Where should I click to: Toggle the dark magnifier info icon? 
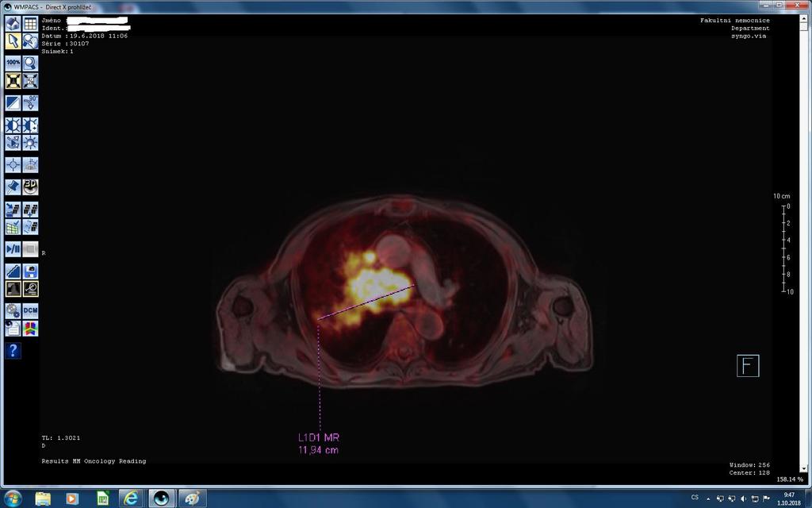31,289
